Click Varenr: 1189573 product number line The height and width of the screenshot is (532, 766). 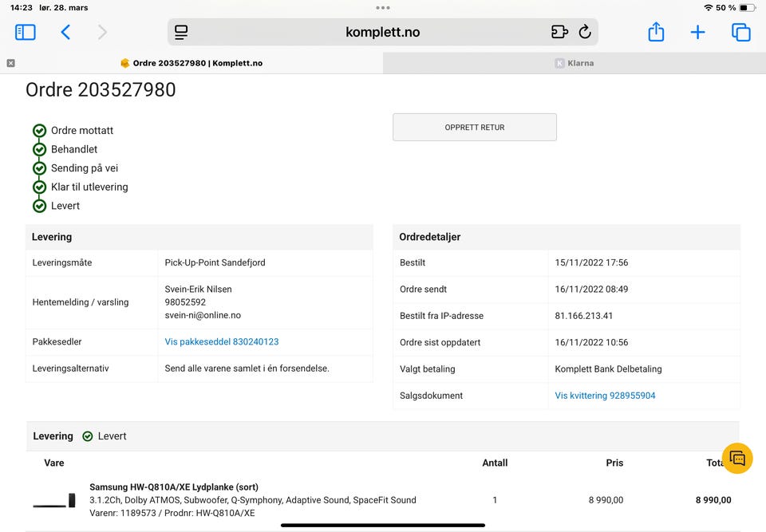coord(172,513)
